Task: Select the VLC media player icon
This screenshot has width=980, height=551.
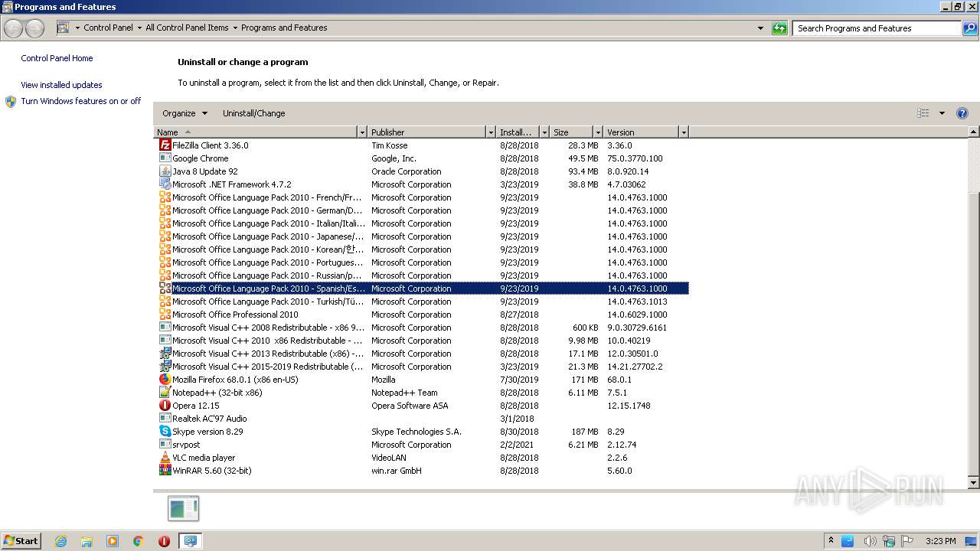Action: pyautogui.click(x=165, y=458)
